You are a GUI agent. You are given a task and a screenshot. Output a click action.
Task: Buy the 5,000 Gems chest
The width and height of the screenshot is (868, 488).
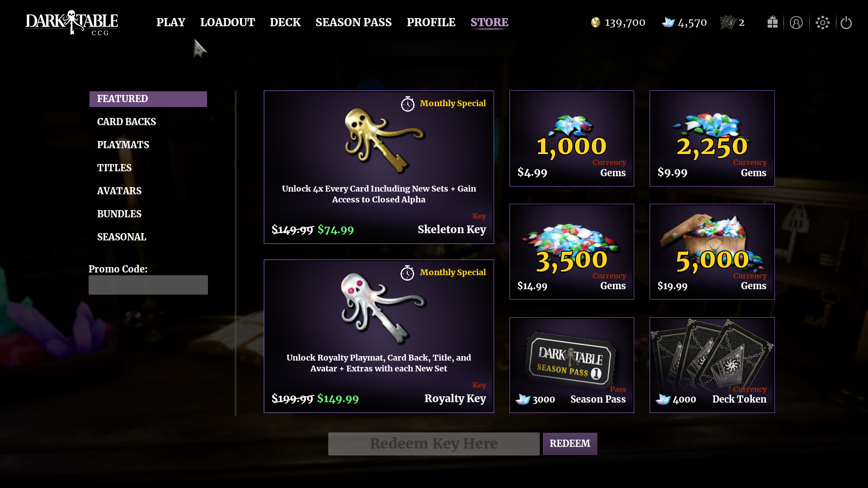pos(712,252)
